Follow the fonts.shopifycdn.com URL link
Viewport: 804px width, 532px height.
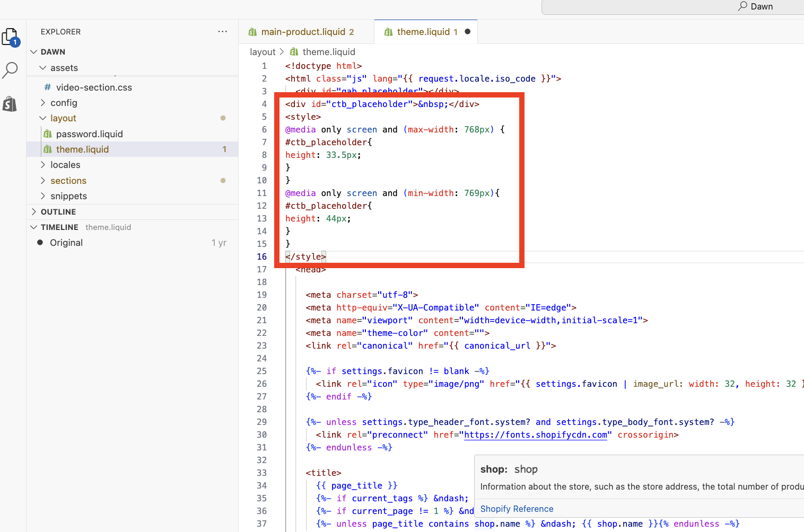[x=535, y=435]
